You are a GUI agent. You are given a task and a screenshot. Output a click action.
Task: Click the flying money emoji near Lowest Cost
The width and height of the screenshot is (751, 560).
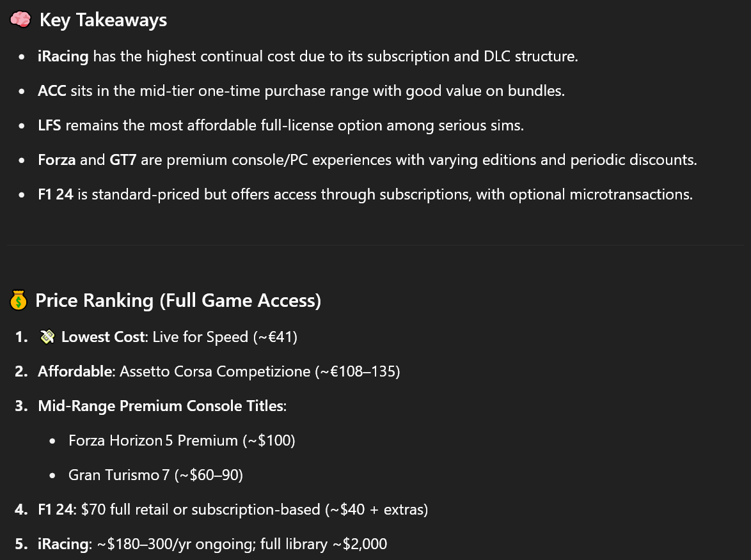[x=46, y=337]
